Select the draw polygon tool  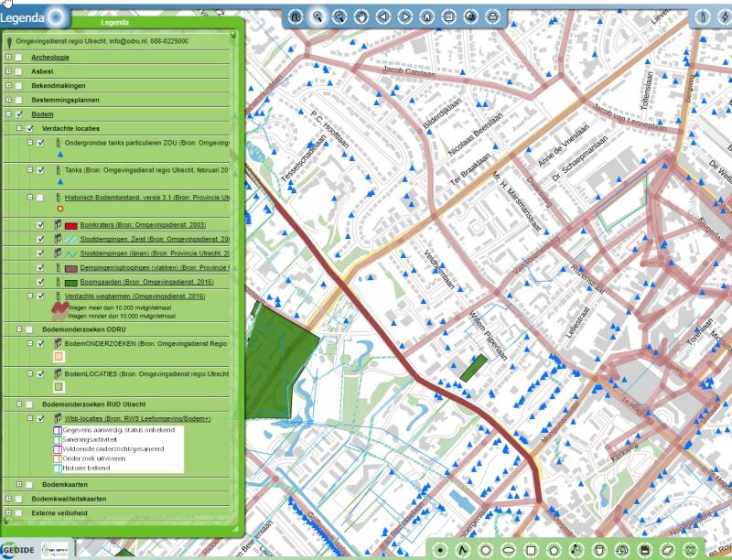(x=554, y=550)
